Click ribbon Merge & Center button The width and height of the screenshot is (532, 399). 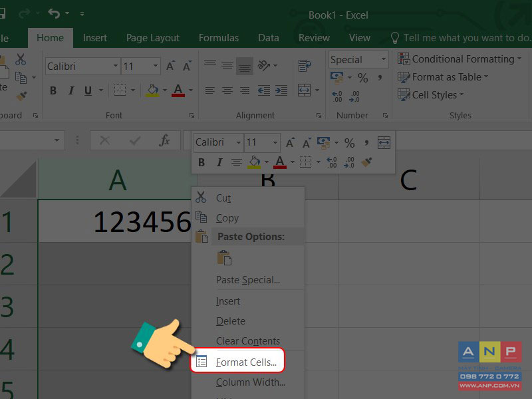[305, 90]
